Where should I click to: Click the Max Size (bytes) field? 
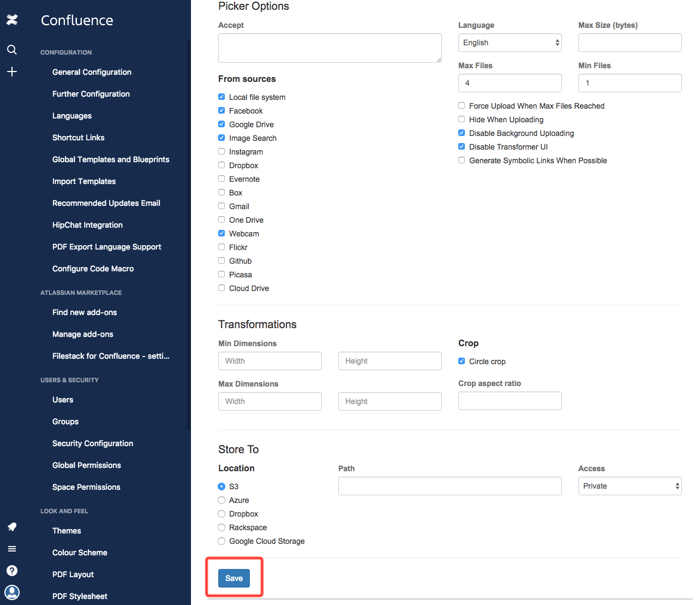(630, 43)
